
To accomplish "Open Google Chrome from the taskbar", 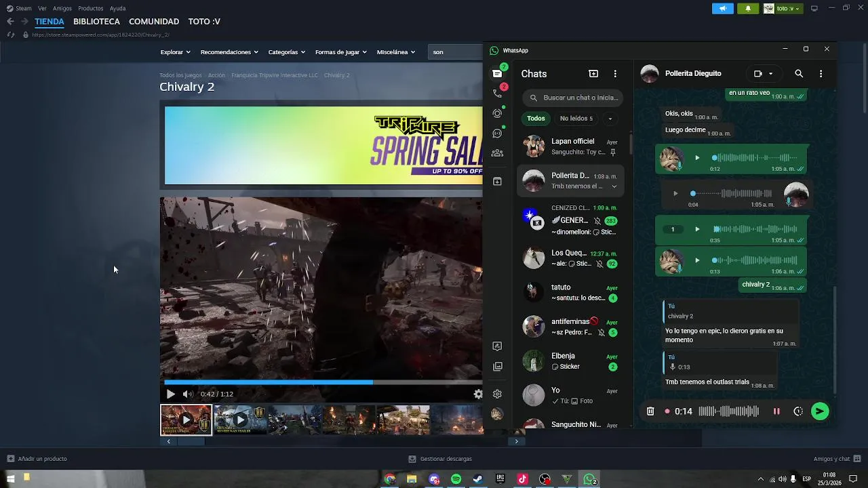I will [x=390, y=479].
